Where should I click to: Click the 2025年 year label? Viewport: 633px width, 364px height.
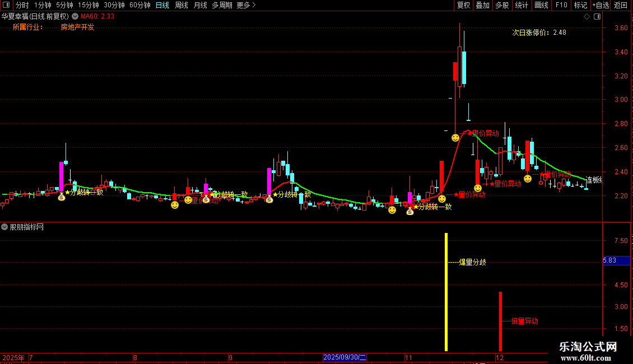(x=13, y=357)
